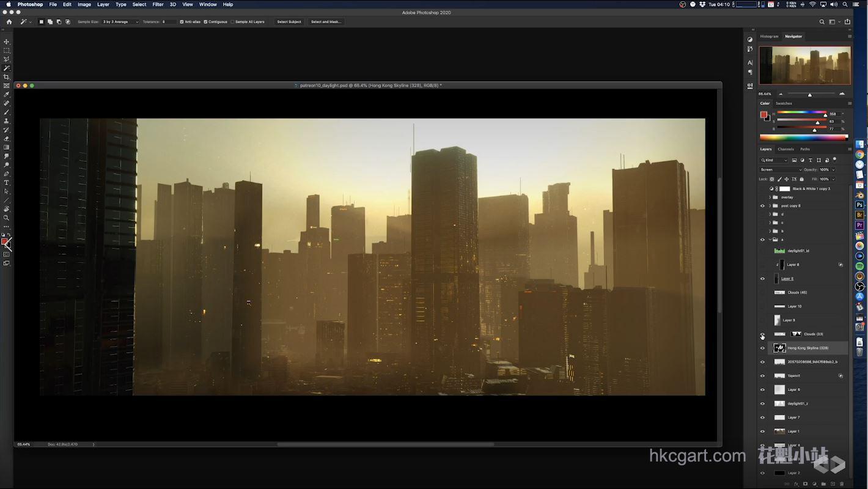Select the Brush tool
This screenshot has height=489, width=868.
point(7,112)
